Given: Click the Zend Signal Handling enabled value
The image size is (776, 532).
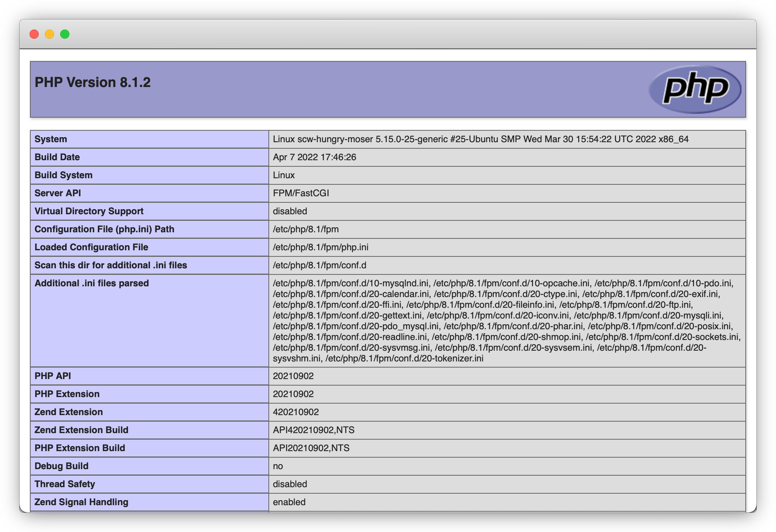Looking at the screenshot, I should pyautogui.click(x=289, y=502).
